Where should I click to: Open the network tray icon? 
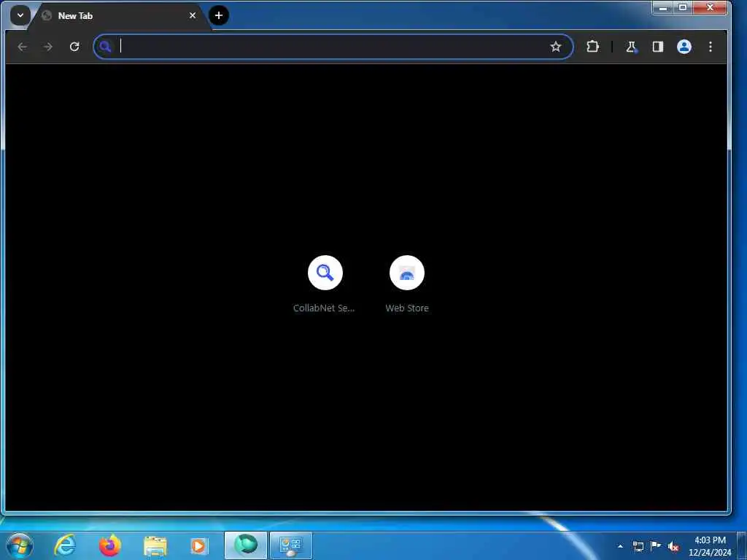point(638,546)
